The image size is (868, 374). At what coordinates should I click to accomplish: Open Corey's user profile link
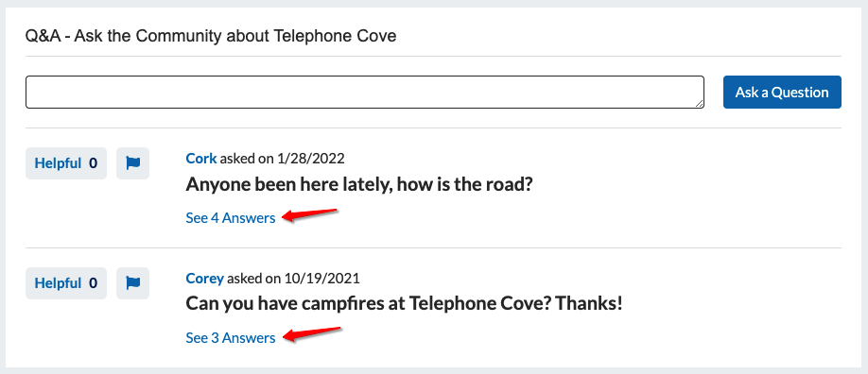[205, 279]
